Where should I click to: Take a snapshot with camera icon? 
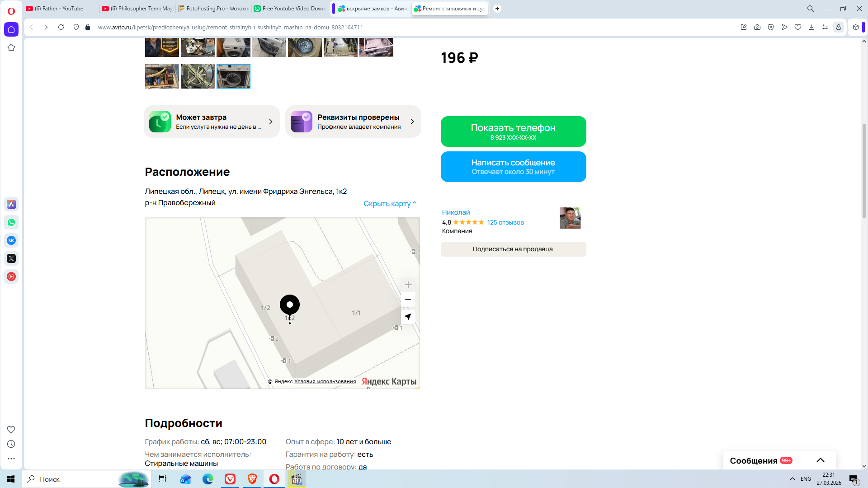coord(757,27)
